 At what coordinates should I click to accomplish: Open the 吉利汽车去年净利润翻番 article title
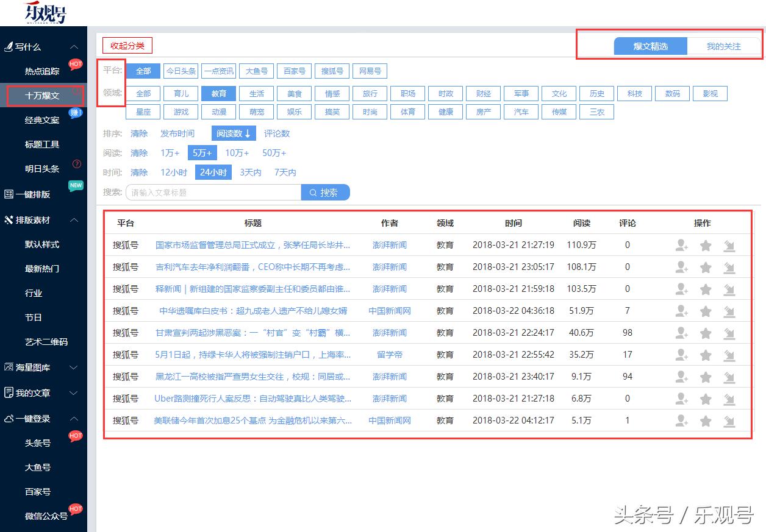point(253,267)
